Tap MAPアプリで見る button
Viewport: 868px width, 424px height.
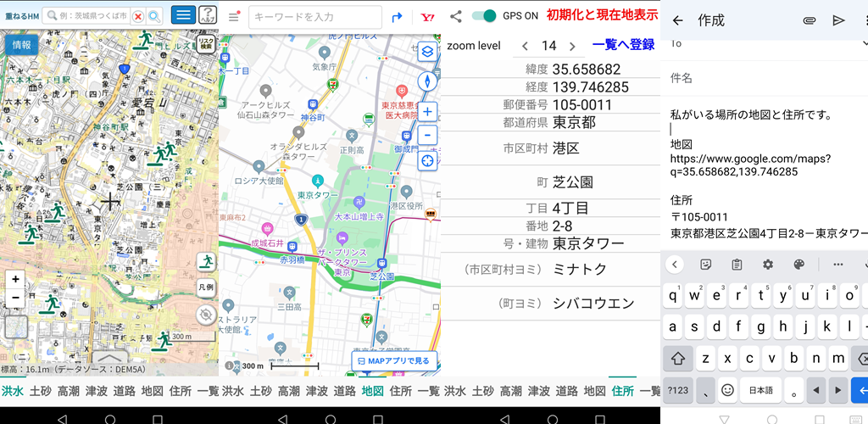pos(393,361)
